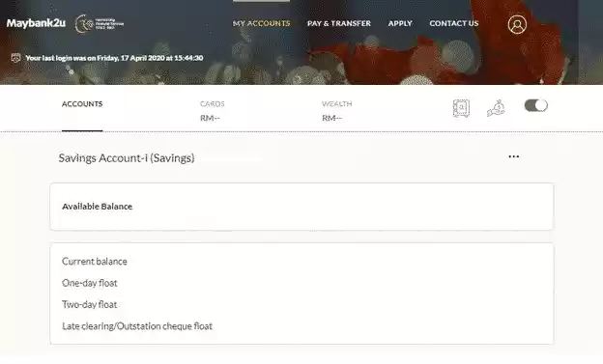Open the My Accounts menu
Screen dimensions: 603x364
(x=262, y=23)
